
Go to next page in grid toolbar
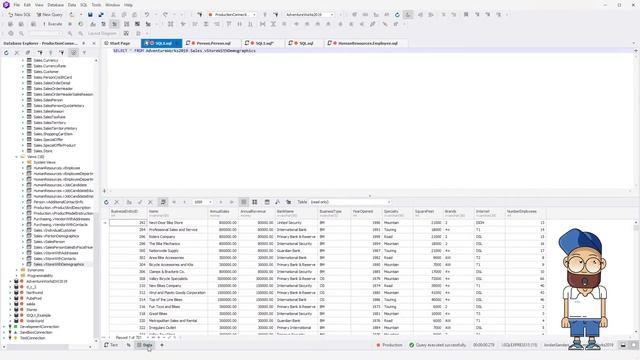[x=221, y=202]
